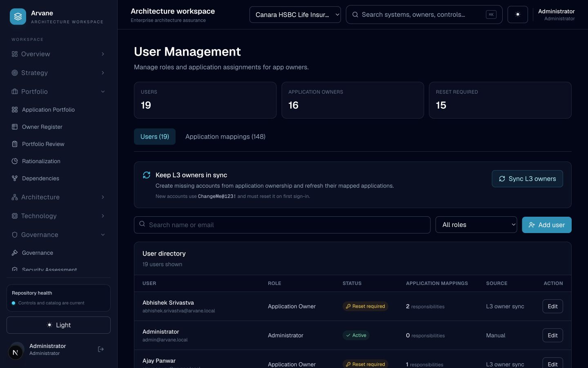Expand the Strategy section chevron
The width and height of the screenshot is (588, 368).
(x=103, y=73)
